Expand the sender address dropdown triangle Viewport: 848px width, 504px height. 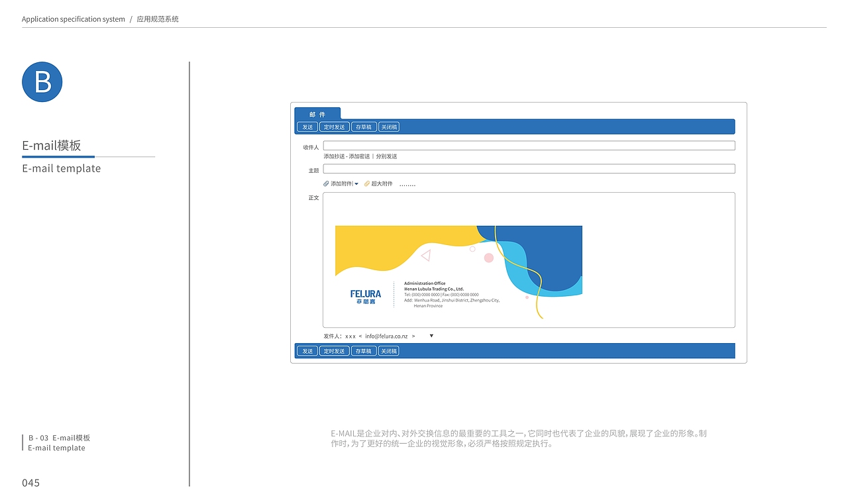point(431,336)
